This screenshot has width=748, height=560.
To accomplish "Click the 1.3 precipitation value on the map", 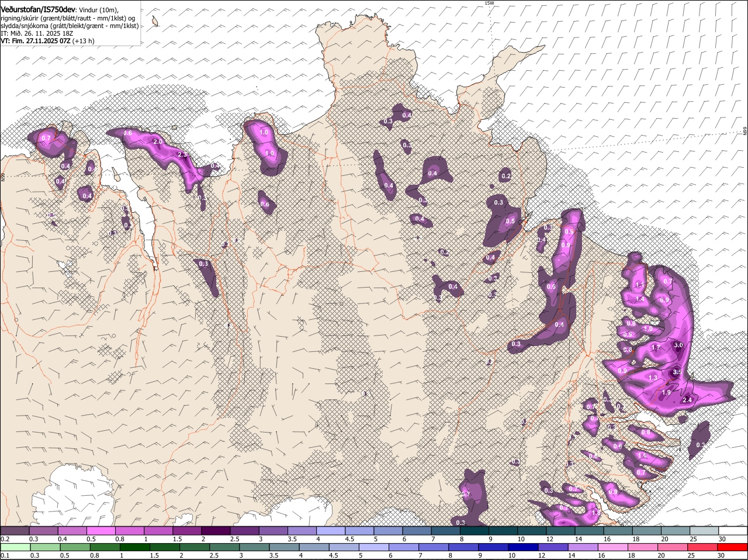I will click(653, 378).
